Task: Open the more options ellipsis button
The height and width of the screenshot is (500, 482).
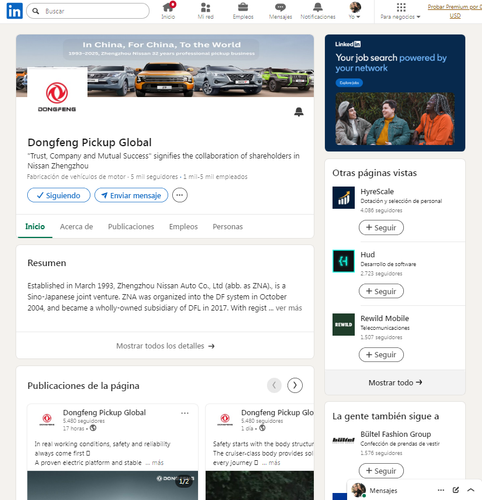Action: pyautogui.click(x=180, y=195)
